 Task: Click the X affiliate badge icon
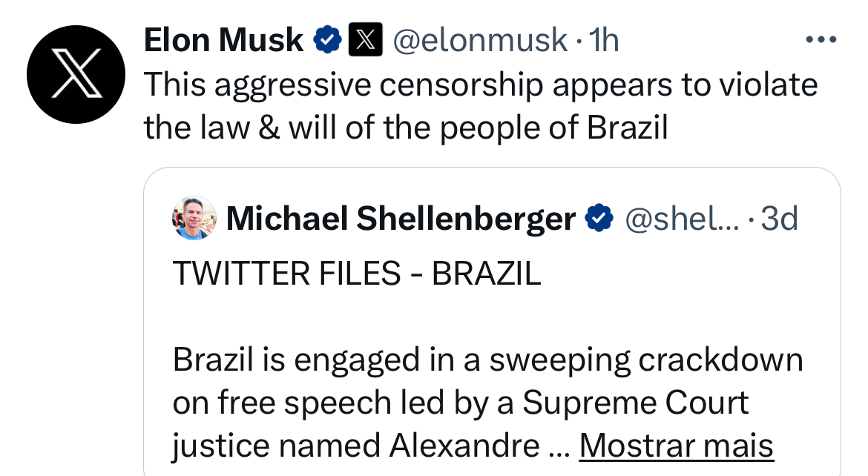click(365, 40)
